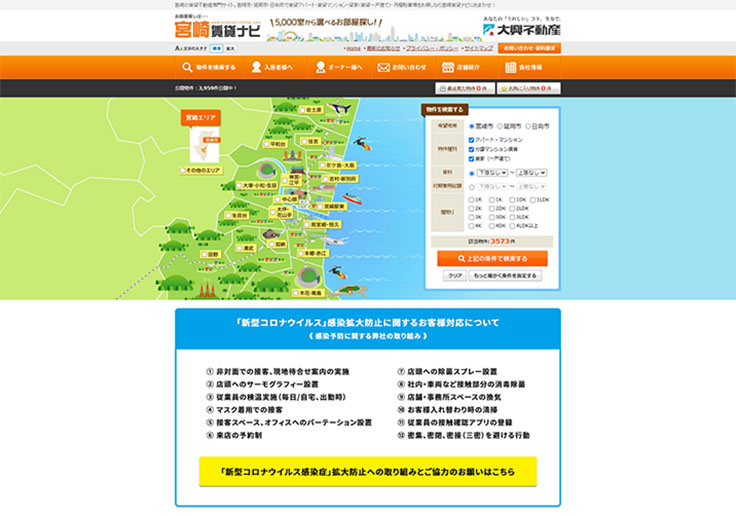Image resolution: width=736 pixels, height=516 pixels.
Task: Check the 2DK floor plan checkbox
Action: point(492,208)
